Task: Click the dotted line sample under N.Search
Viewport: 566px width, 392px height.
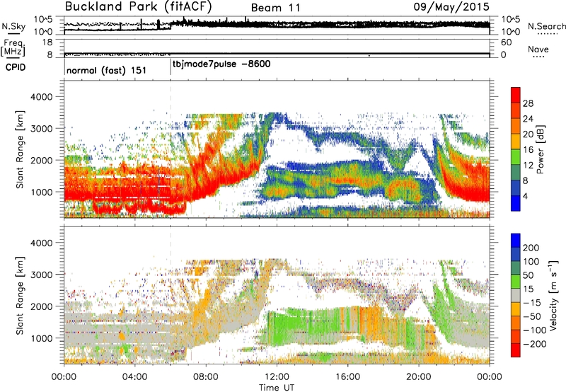Action: (548, 33)
